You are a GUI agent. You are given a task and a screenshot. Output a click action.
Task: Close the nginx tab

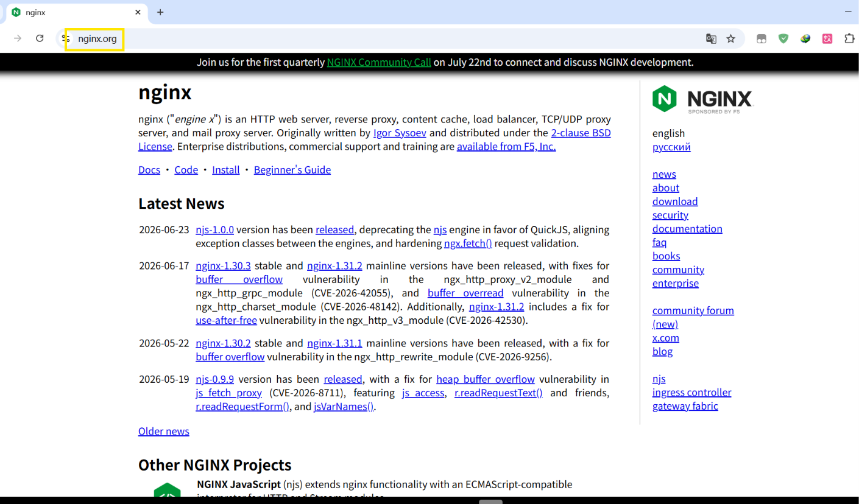click(138, 12)
